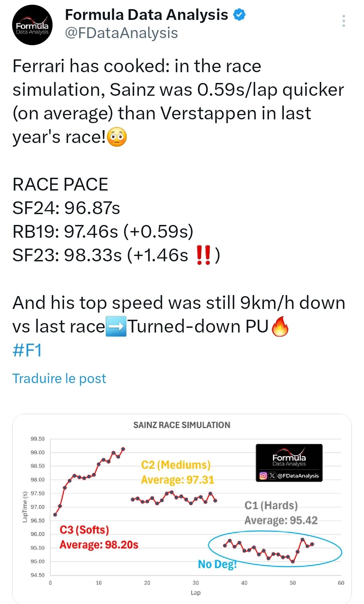Screen dimensions: 364x604
Task: Click the X icon in chart logo
Action: pos(272,476)
